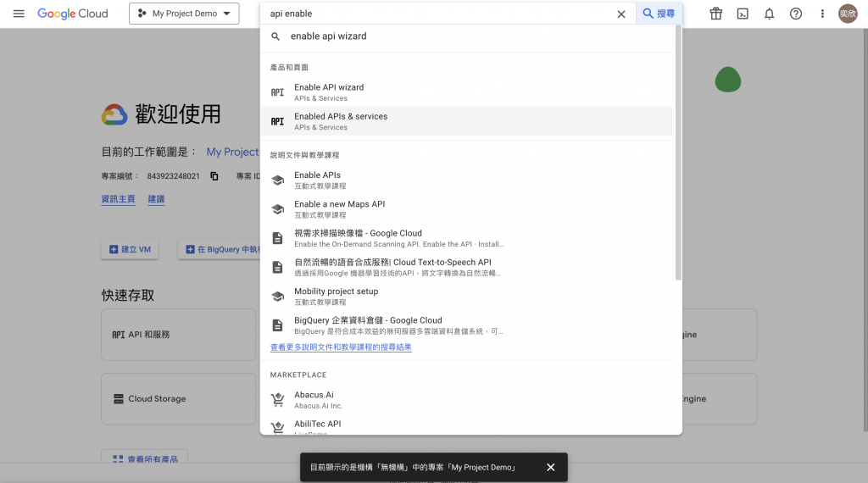
Task: Open the help question mark menu
Action: click(x=795, y=14)
